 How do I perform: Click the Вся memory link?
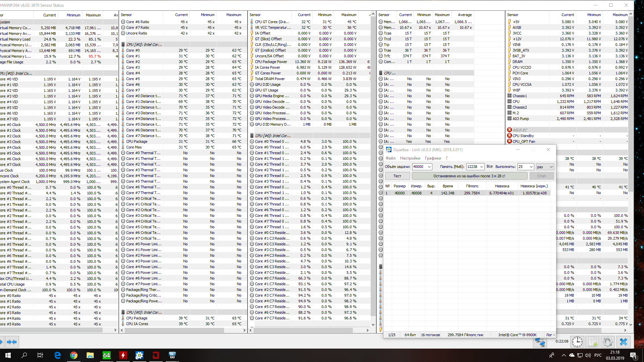pos(489,167)
